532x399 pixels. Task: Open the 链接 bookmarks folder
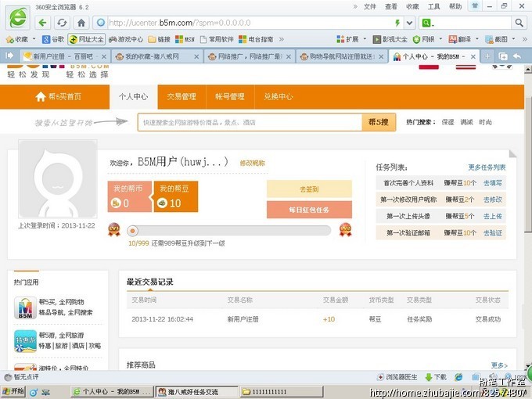click(159, 39)
